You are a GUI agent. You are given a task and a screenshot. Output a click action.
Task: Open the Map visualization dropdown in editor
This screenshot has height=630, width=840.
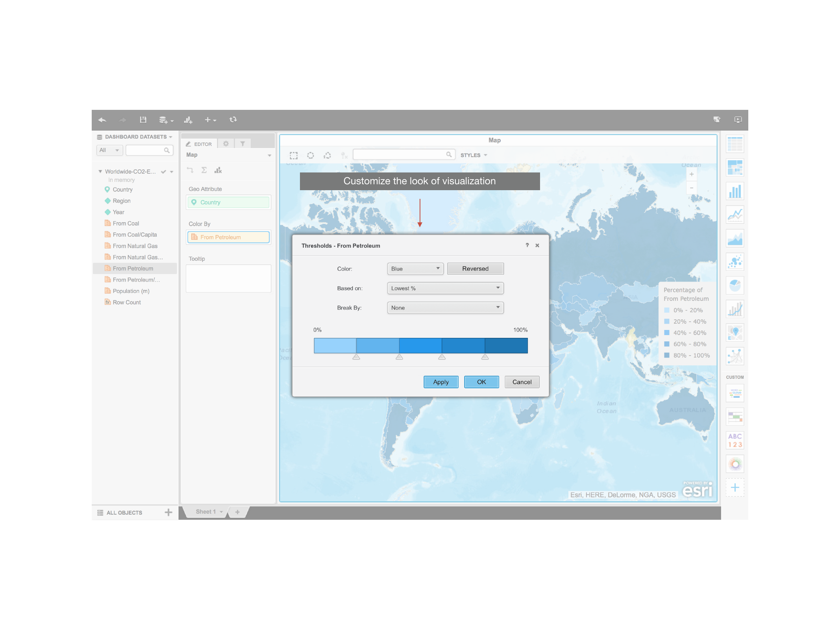[270, 155]
